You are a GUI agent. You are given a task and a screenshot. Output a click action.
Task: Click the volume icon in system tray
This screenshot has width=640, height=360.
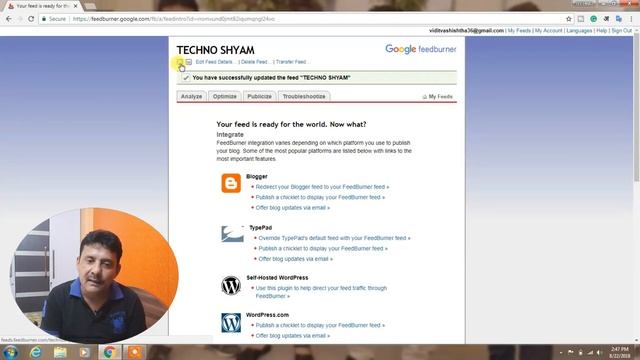click(x=600, y=352)
